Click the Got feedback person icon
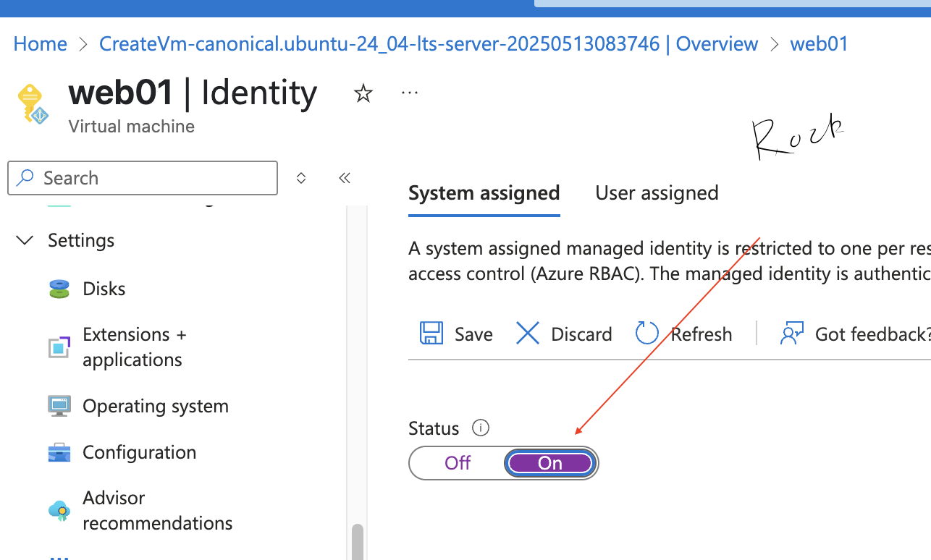Screen dimensions: 931x560 791,334
